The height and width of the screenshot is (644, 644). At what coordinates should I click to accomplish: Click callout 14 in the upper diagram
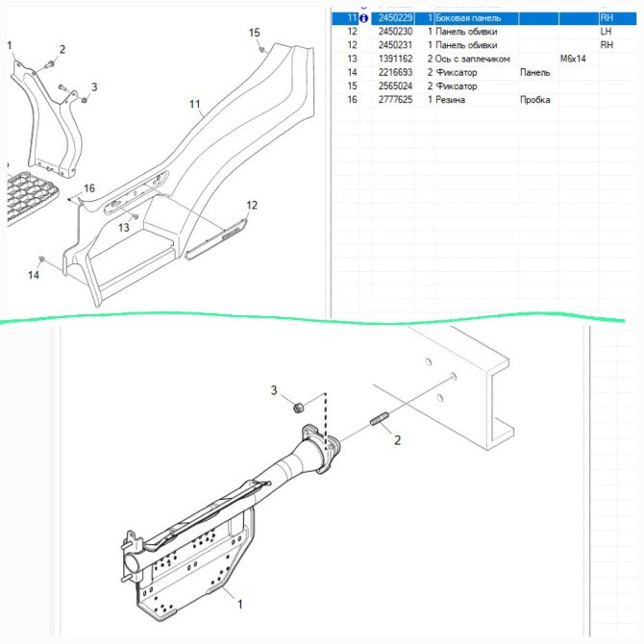click(33, 276)
